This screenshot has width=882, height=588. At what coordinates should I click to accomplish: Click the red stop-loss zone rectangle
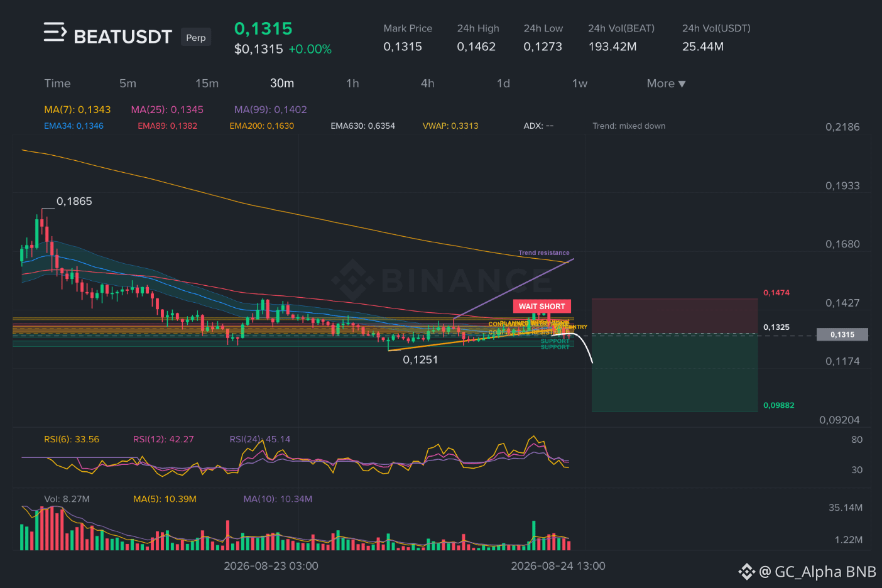click(x=675, y=317)
